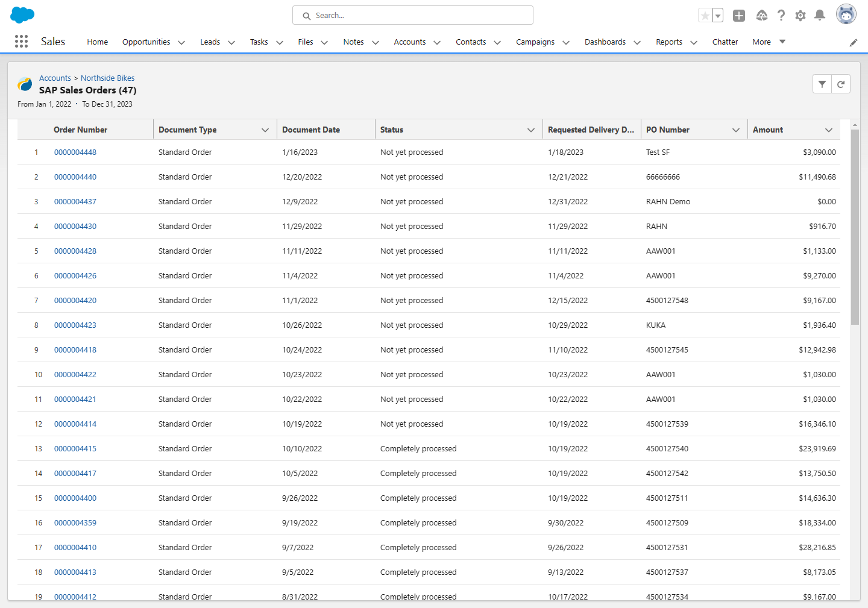
Task: Click the SAP Sales Orders object icon
Action: [25, 84]
